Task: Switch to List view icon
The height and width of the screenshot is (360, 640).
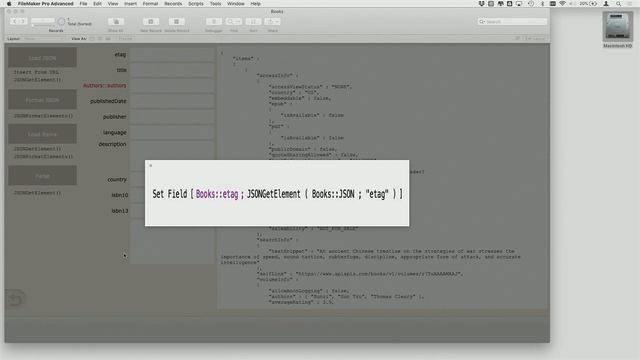Action: (100, 39)
